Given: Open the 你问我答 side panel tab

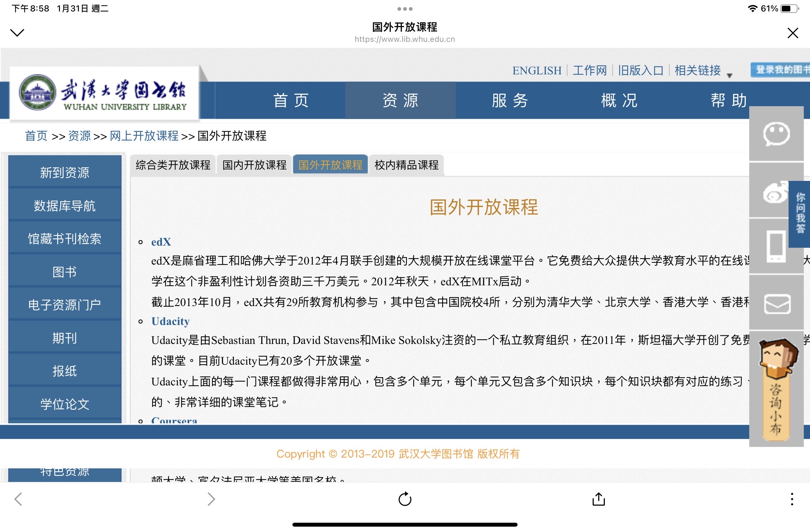Looking at the screenshot, I should click(800, 213).
